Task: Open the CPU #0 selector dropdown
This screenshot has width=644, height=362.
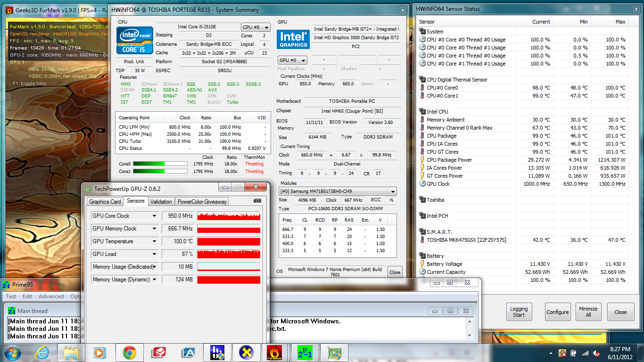Action: (256, 27)
